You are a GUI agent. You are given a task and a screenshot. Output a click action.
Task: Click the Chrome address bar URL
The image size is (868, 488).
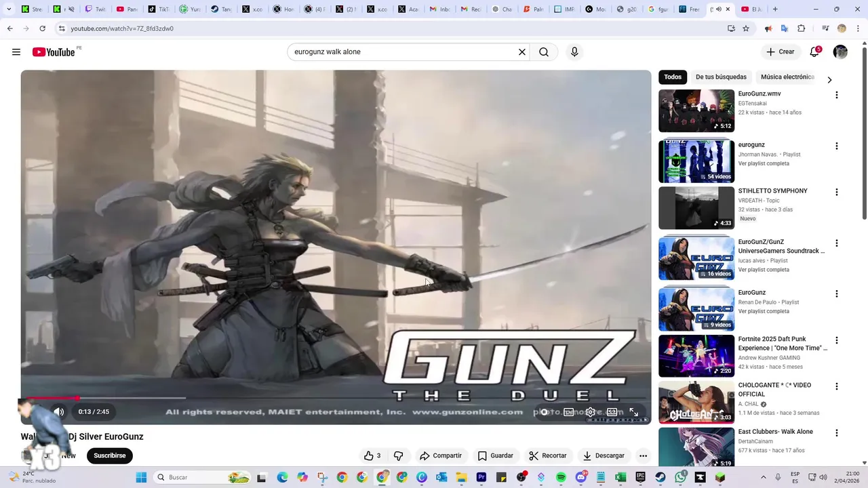tap(122, 28)
